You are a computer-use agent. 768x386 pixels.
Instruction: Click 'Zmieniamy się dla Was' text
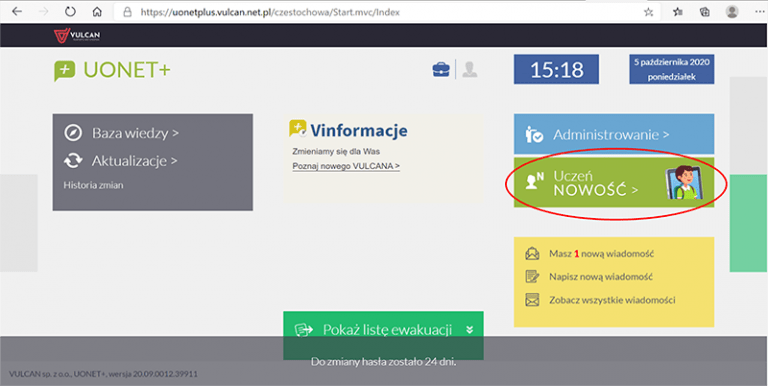coord(336,151)
